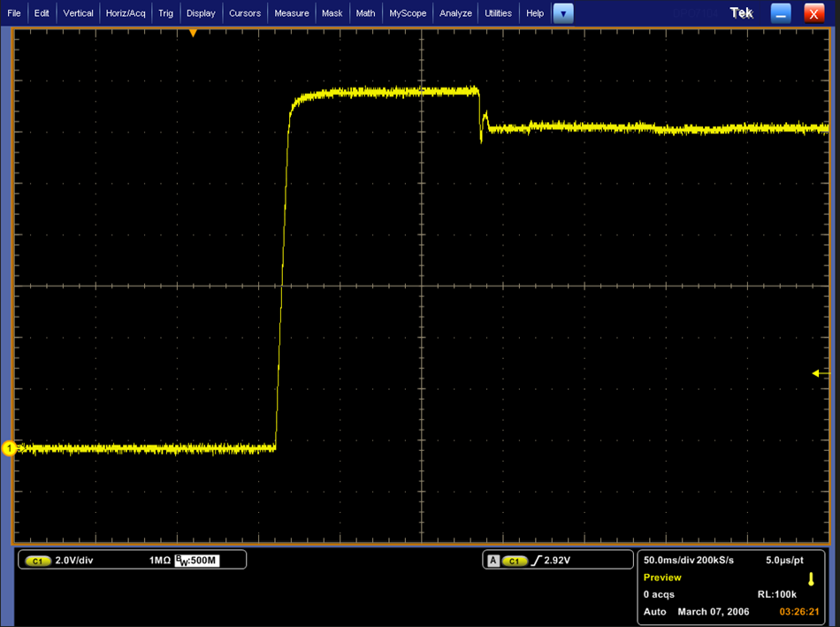Click the yellow trigger level arrow

tap(816, 373)
